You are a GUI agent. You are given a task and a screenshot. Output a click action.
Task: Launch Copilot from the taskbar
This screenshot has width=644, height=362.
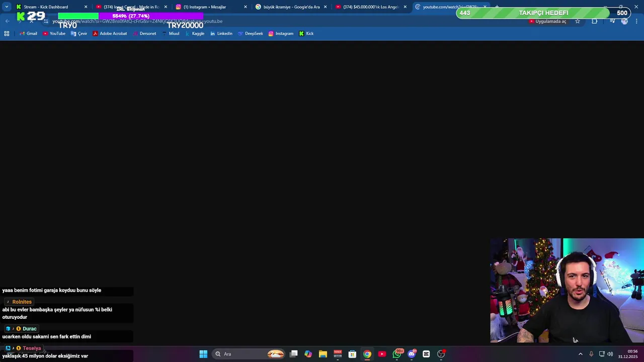click(x=308, y=354)
